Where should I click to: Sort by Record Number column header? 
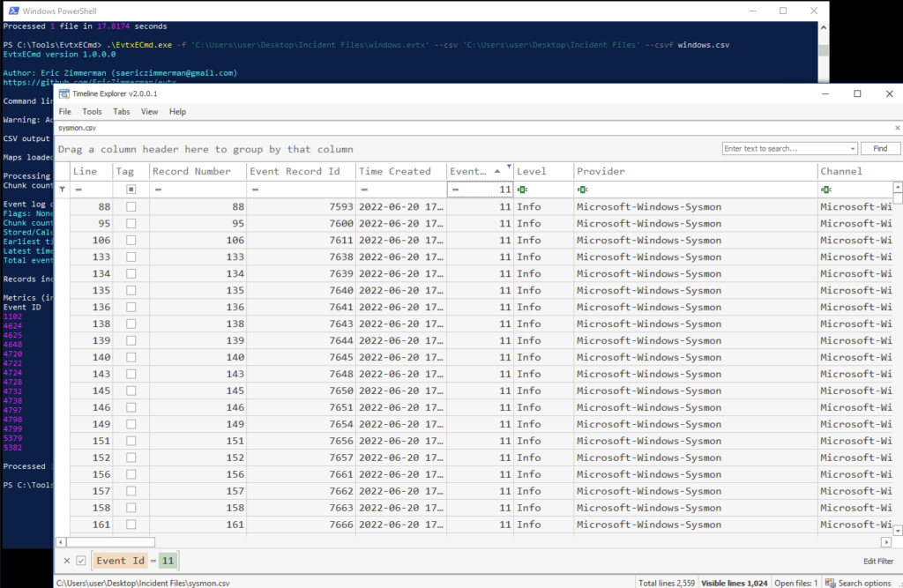198,171
